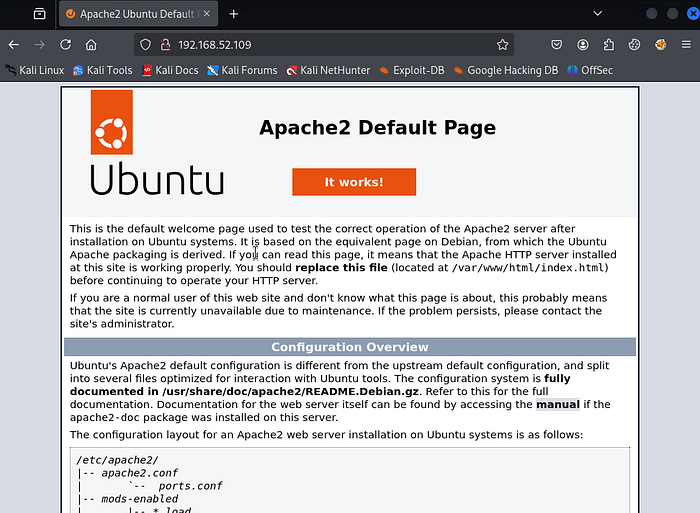Click /usr/share/doc/apache2/README.Debian.gz bold text
The width and height of the screenshot is (700, 513).
291,392
